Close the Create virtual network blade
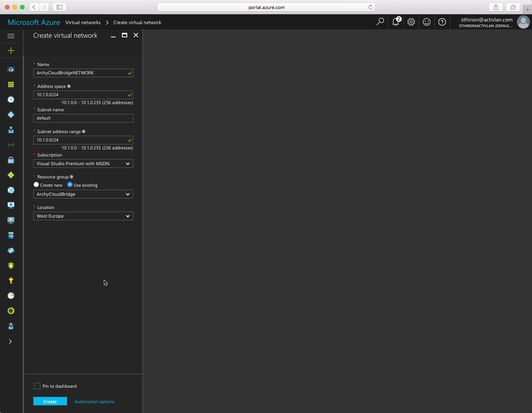 click(x=136, y=35)
